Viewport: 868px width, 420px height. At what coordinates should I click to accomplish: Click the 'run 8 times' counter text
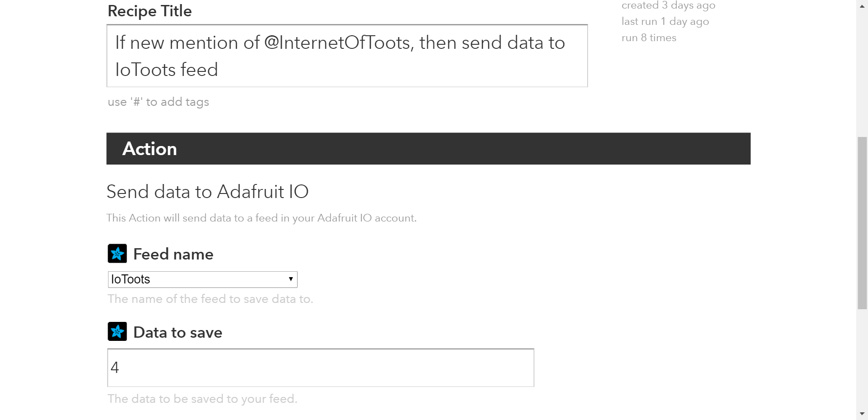click(649, 38)
